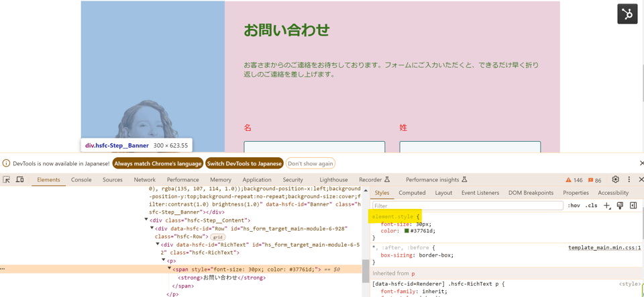Close the DevTools panel
Image resolution: width=644 pixels, height=297 pixels.
[x=641, y=180]
